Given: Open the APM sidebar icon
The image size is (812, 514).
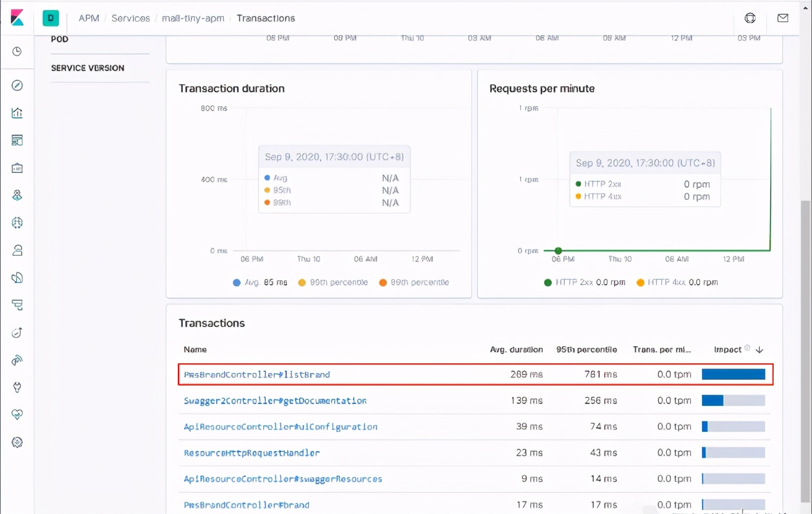Looking at the screenshot, I should pyautogui.click(x=17, y=305).
